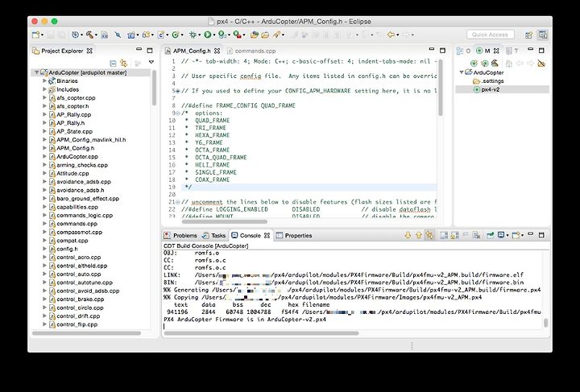Switch to the commands.cpp editor tab
The height and width of the screenshot is (392, 580).
point(251,51)
